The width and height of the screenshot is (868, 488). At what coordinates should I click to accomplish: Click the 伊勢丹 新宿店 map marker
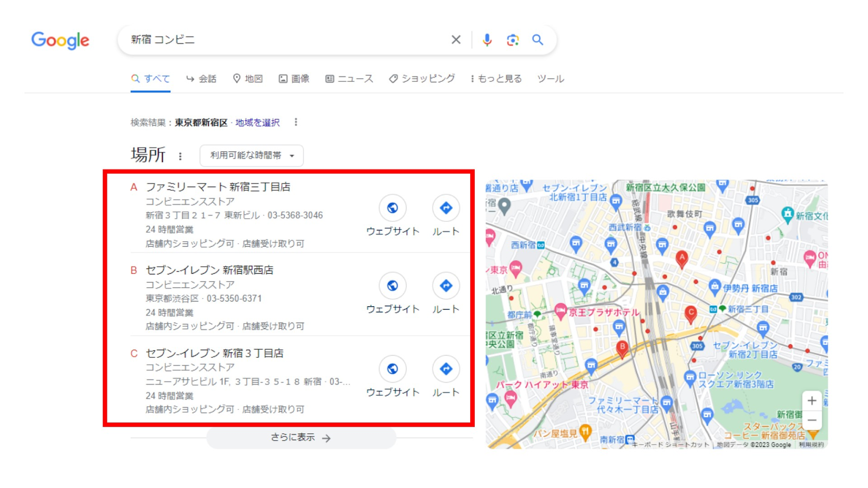715,286
